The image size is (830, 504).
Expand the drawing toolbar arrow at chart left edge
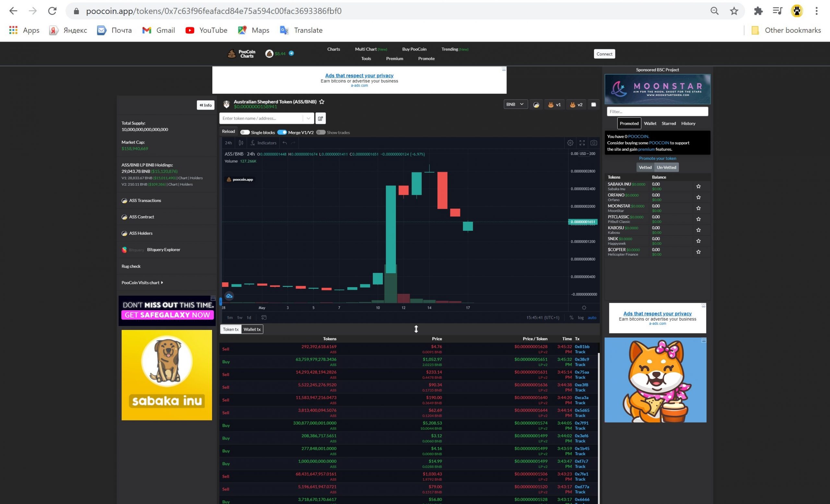221,301
